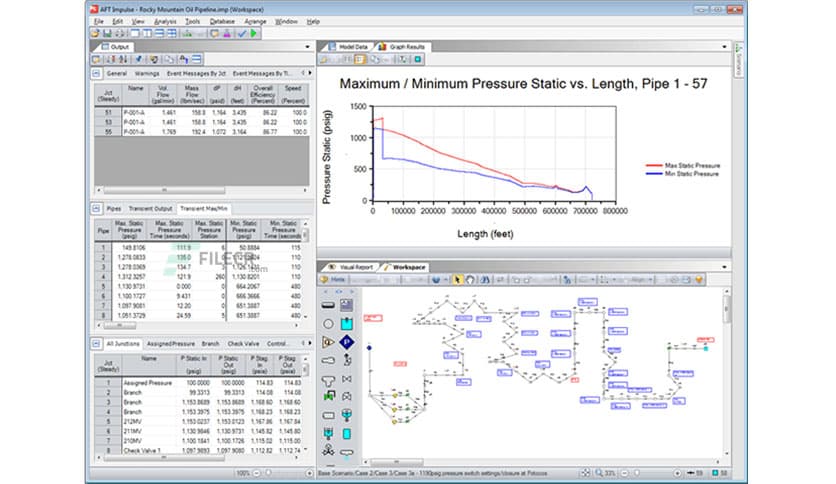Image resolution: width=836 pixels, height=484 pixels.
Task: Click the lightbulb icon in Workspace toolbar
Action: tap(698, 279)
